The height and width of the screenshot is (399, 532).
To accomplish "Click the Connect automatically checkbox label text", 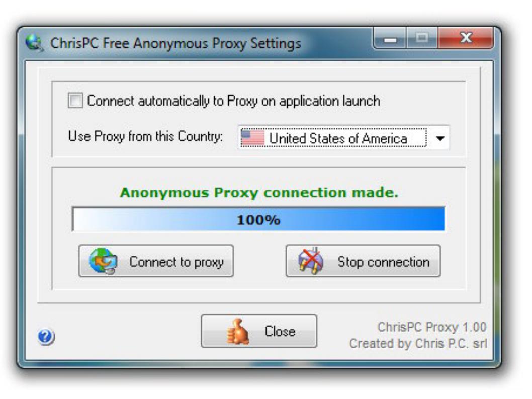I will coord(233,101).
